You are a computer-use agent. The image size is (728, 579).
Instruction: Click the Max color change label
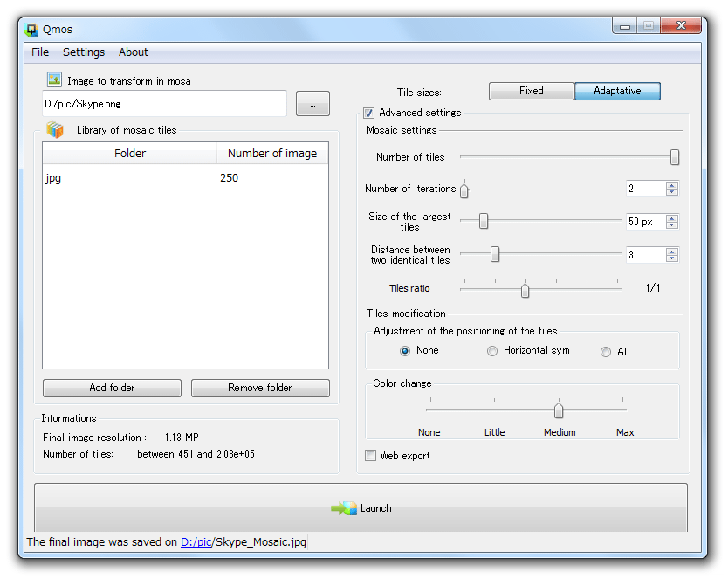(625, 432)
